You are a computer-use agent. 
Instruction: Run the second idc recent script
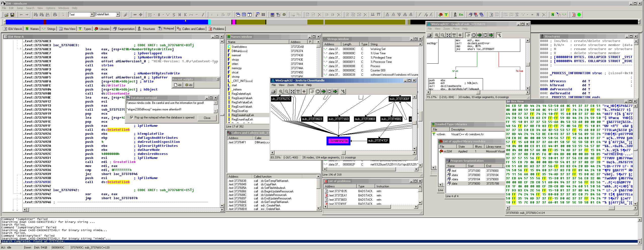coord(189,85)
